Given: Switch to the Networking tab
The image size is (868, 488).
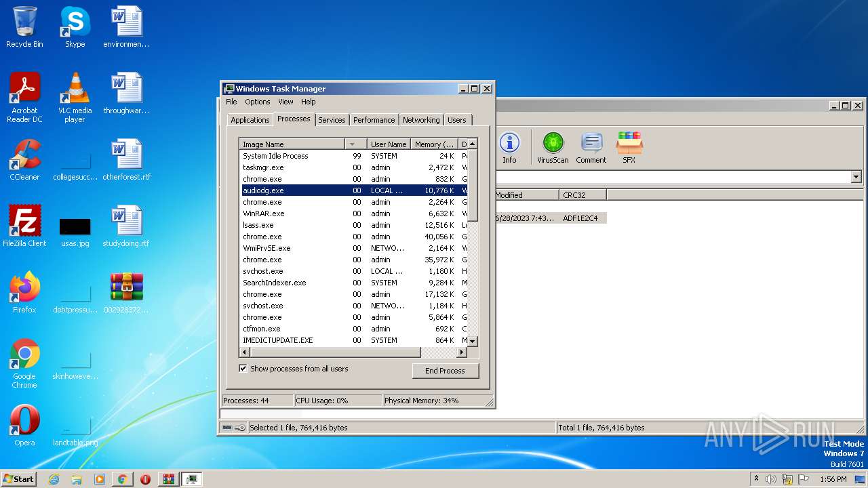Looking at the screenshot, I should pyautogui.click(x=421, y=120).
